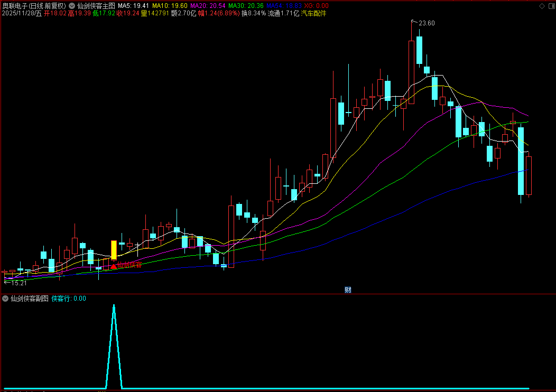The width and height of the screenshot is (556, 392).
Task: Click the 仙剑侠客 signal label
Action: coord(129,265)
